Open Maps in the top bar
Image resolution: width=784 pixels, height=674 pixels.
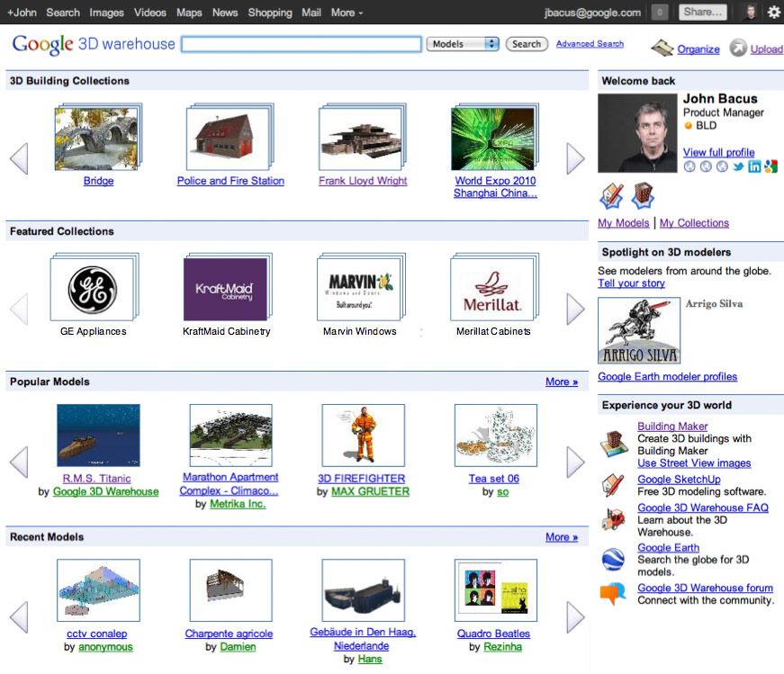(189, 13)
